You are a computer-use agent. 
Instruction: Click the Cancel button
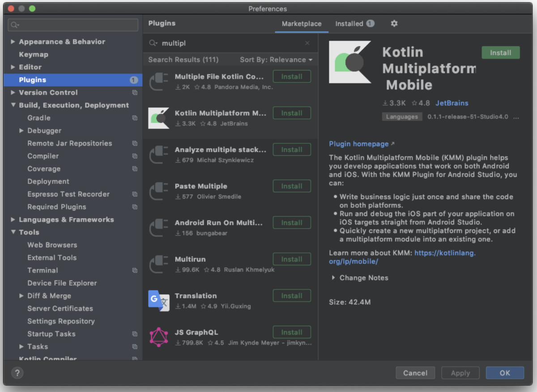click(415, 373)
